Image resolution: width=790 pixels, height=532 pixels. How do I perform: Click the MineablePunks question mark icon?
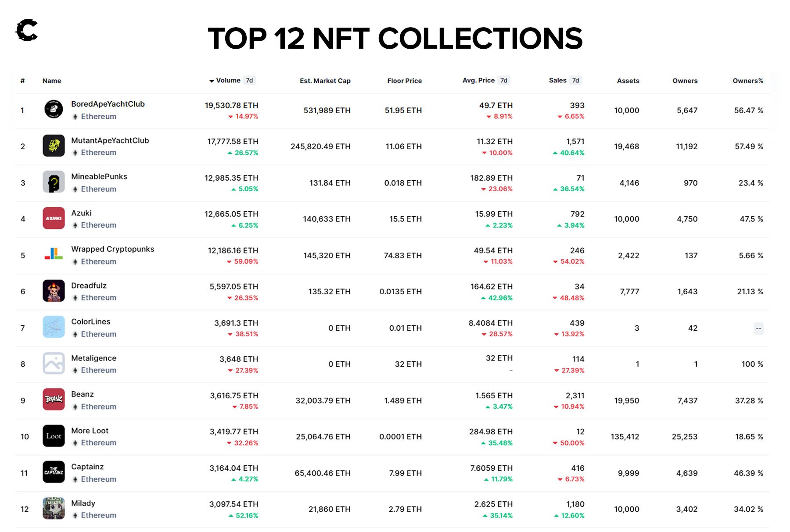coord(54,182)
